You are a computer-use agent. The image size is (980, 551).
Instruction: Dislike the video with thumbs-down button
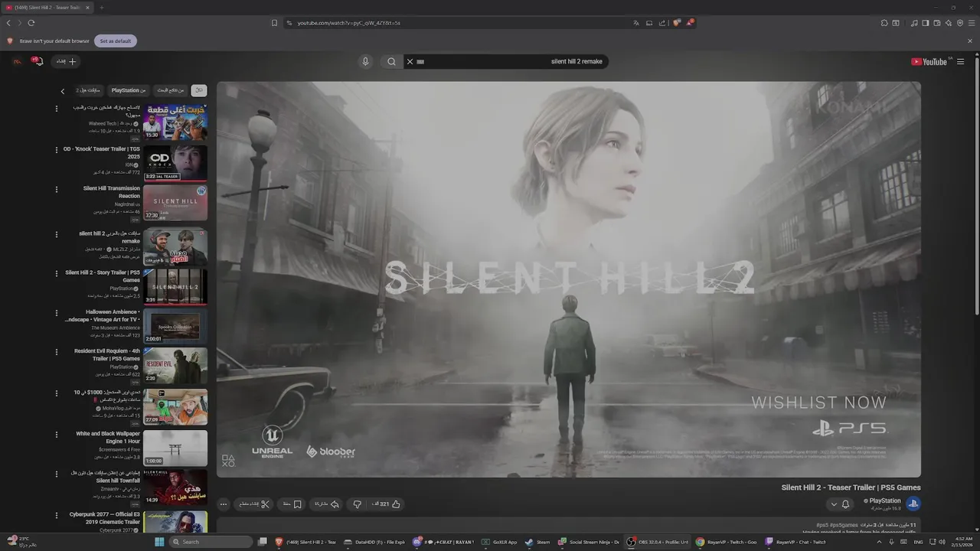coord(357,504)
